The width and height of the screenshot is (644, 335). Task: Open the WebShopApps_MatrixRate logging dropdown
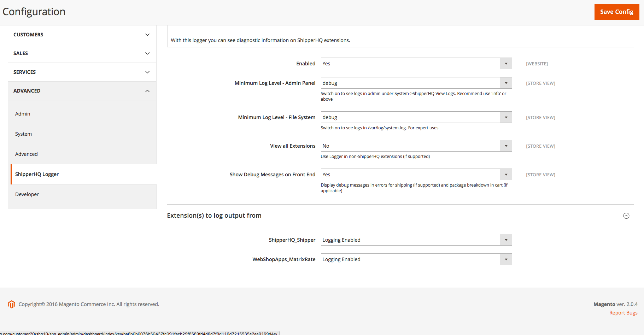[x=416, y=259]
